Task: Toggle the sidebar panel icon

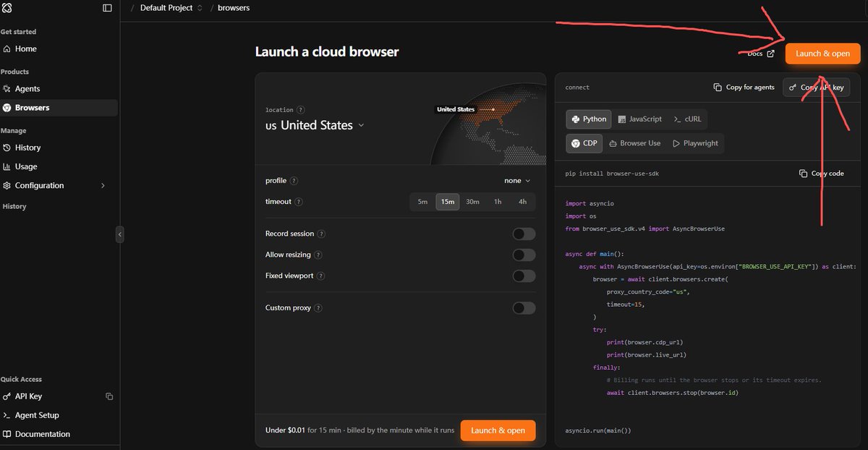Action: (x=107, y=8)
